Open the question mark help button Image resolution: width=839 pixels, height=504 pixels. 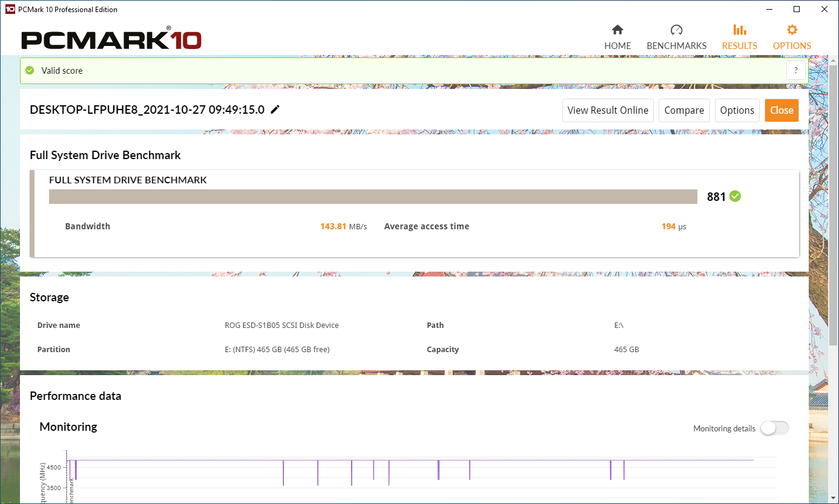796,70
